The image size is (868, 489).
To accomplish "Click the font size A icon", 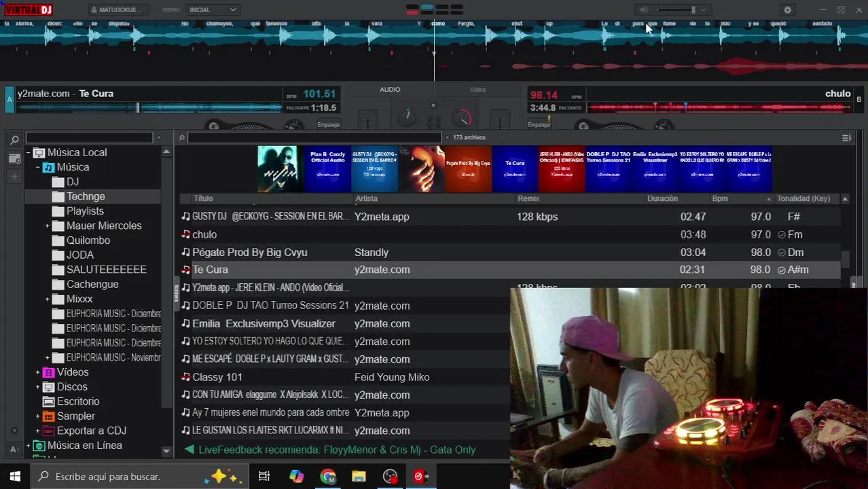I will tap(14, 449).
